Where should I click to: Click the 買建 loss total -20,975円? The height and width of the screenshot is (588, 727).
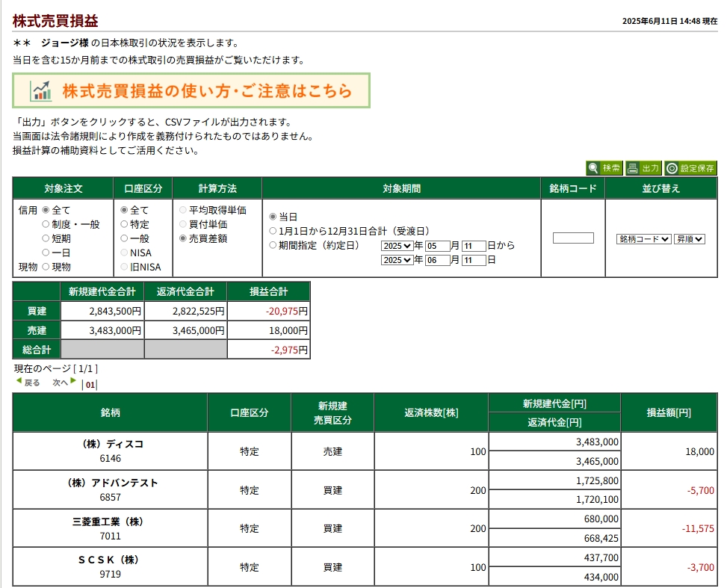286,311
